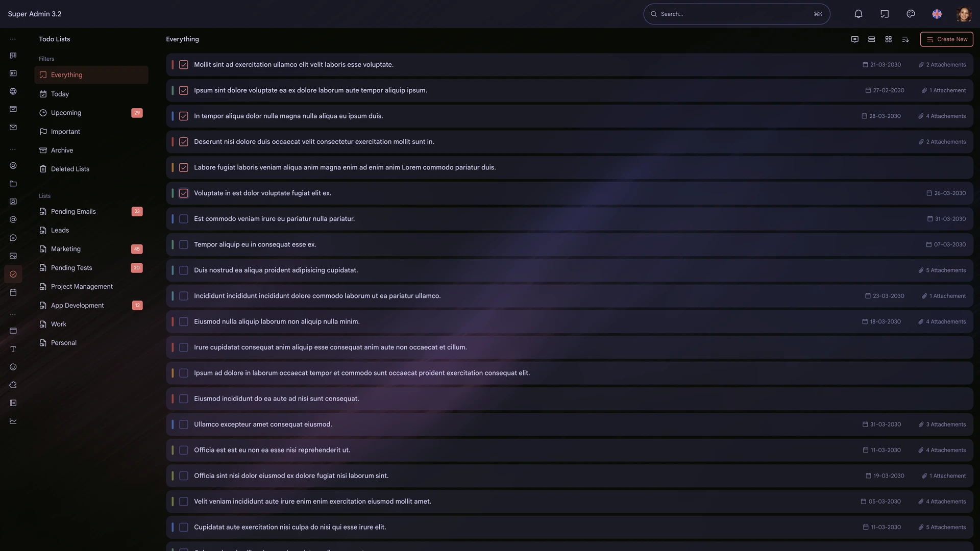Check 'Duis nostrud ea aliqua' task
Screen dimensions: 980x551
pyautogui.click(x=184, y=270)
